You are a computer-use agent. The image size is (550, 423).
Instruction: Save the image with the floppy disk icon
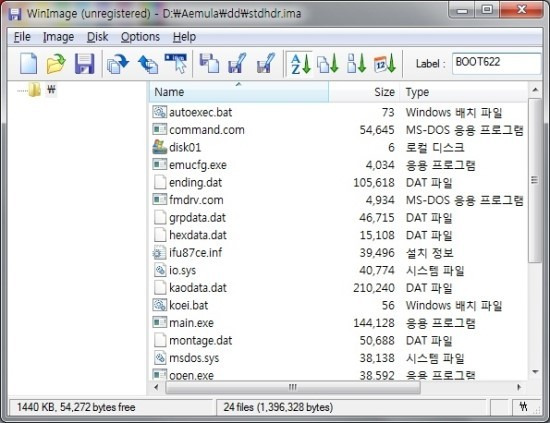click(x=84, y=64)
